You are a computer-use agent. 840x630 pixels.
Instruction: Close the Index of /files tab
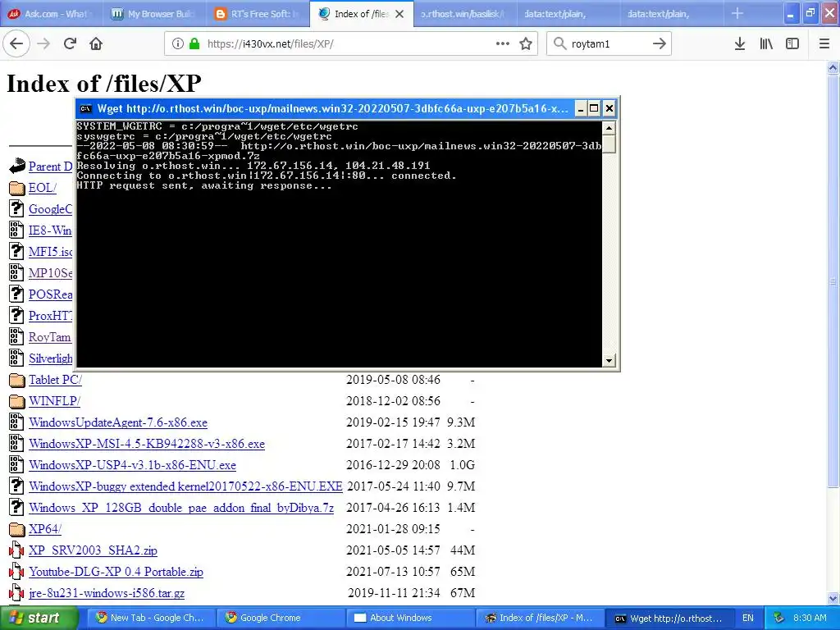coord(399,14)
